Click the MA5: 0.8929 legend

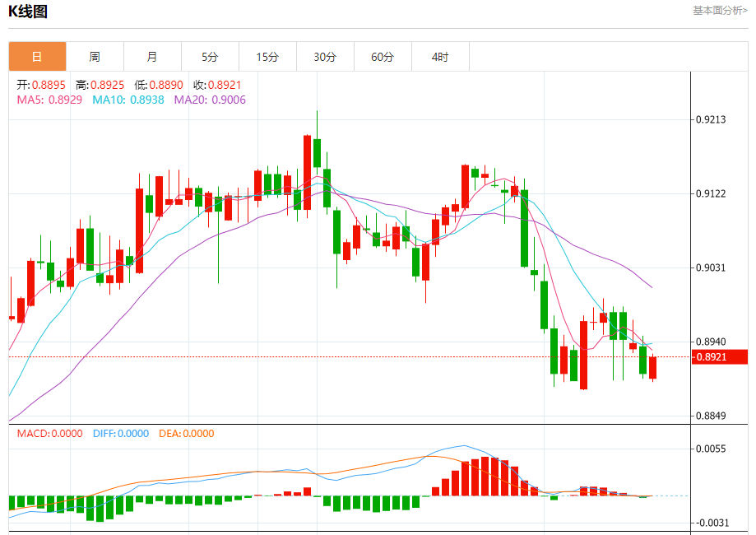(49, 100)
